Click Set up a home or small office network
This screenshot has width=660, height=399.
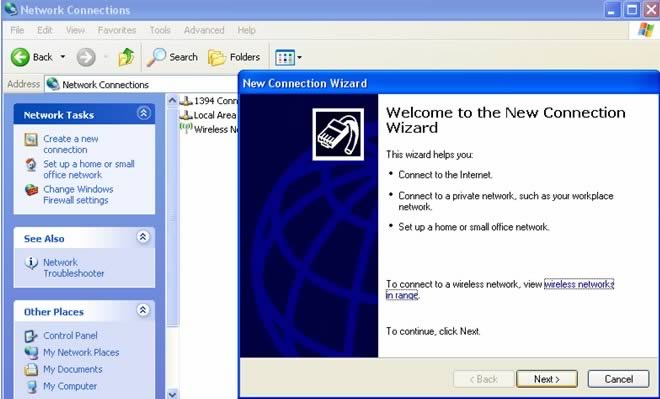pyautogui.click(x=88, y=169)
